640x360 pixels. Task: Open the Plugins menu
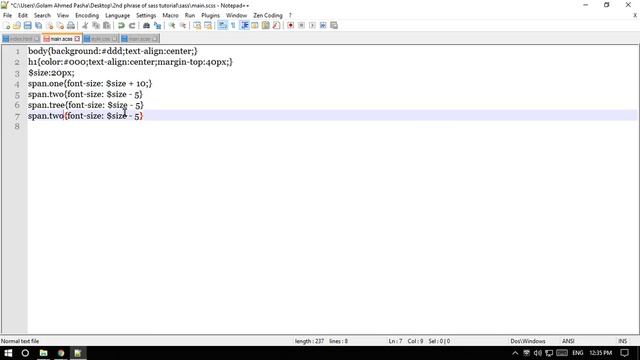point(211,15)
